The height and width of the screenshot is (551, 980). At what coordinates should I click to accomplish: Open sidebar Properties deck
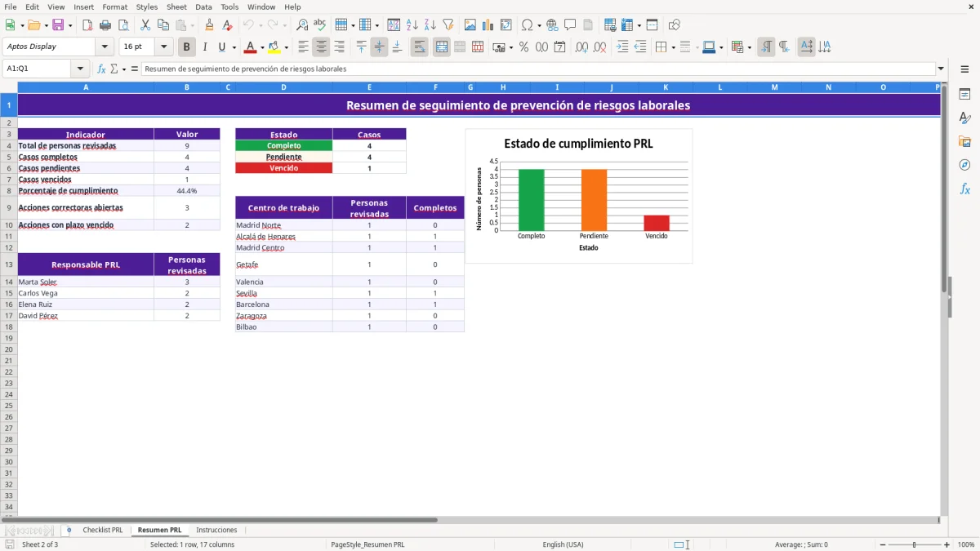[x=964, y=95]
